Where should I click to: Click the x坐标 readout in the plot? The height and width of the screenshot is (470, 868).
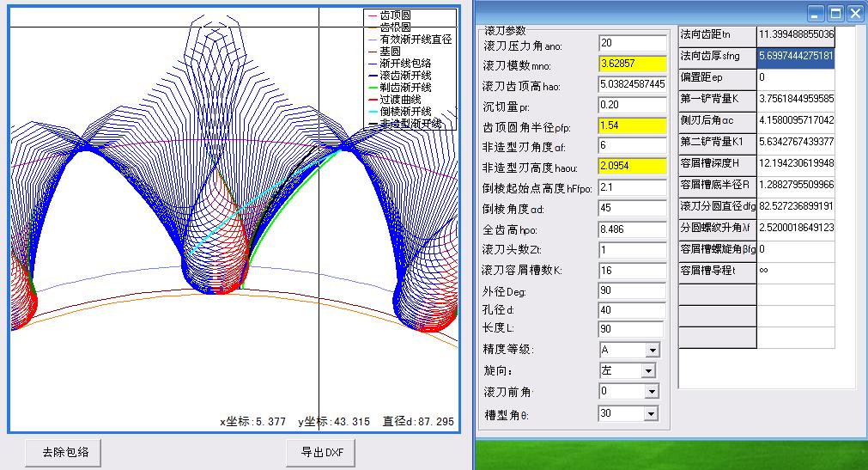coord(253,422)
